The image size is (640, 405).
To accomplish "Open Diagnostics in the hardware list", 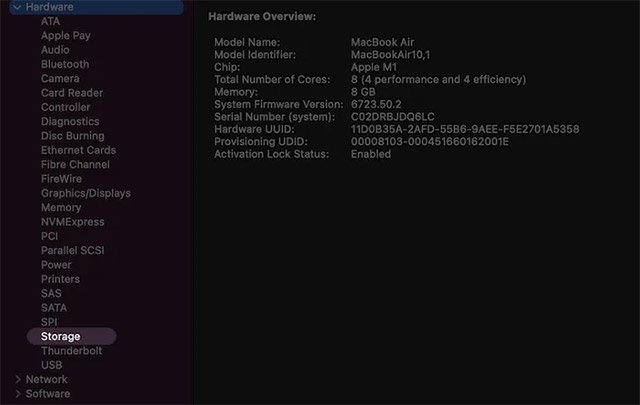I will point(70,121).
